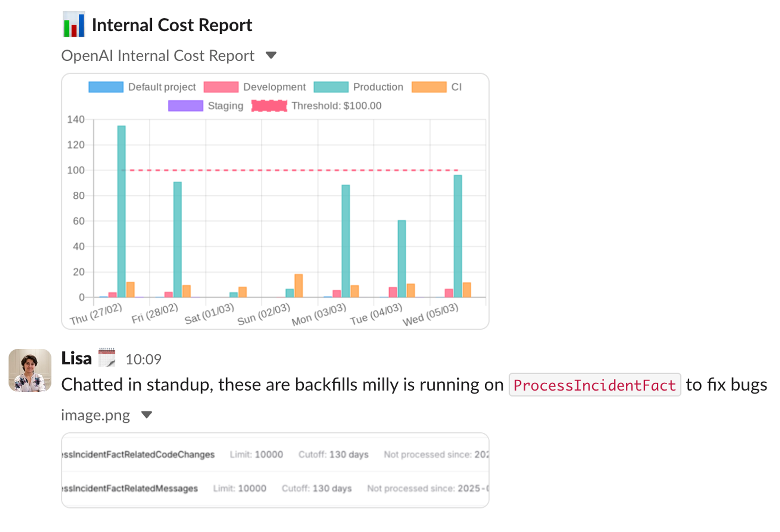Click the Lisa sender name
The height and width of the screenshot is (532, 780).
tap(76, 358)
